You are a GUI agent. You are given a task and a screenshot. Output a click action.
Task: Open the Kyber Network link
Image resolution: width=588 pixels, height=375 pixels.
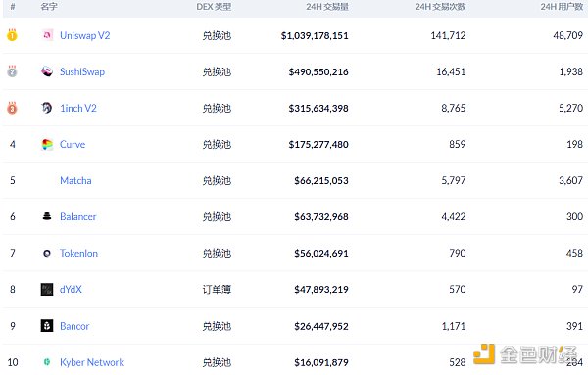92,362
